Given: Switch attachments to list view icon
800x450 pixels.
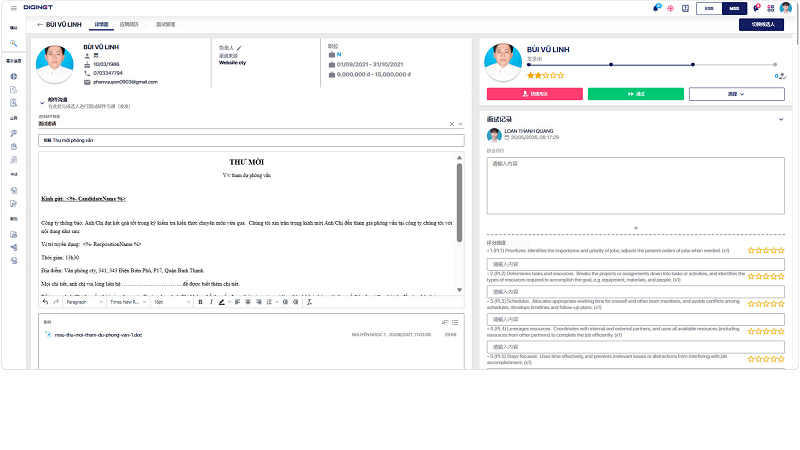Looking at the screenshot, I should point(455,322).
